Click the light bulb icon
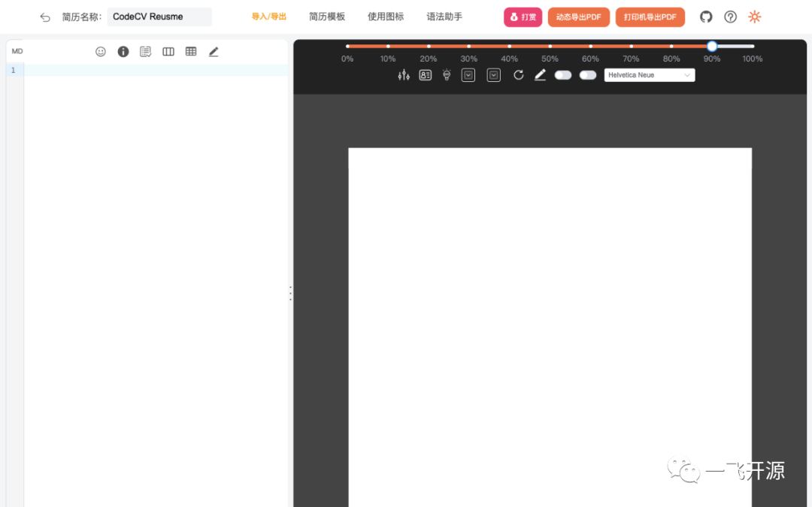812x507 pixels. 447,75
